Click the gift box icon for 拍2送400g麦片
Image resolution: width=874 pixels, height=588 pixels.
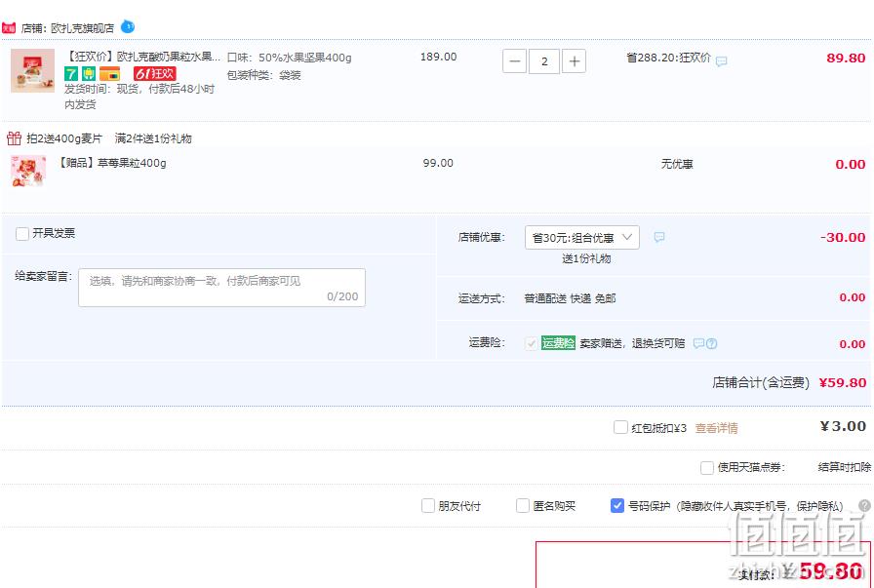tap(14, 137)
